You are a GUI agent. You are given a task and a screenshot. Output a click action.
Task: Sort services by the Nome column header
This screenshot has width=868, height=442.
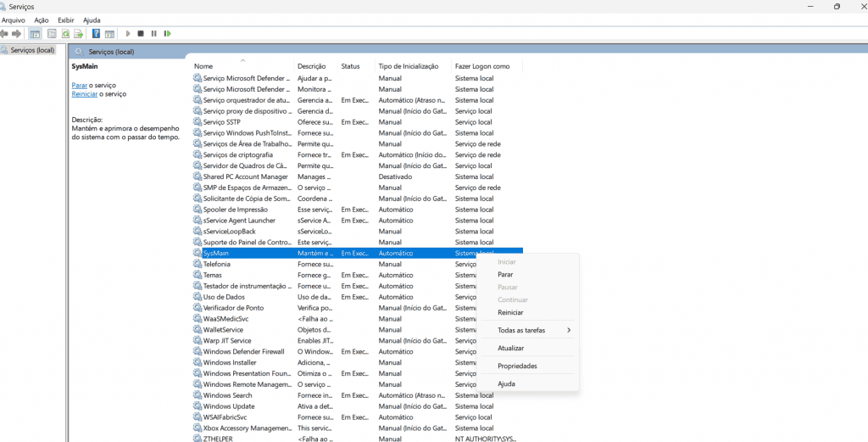click(203, 66)
